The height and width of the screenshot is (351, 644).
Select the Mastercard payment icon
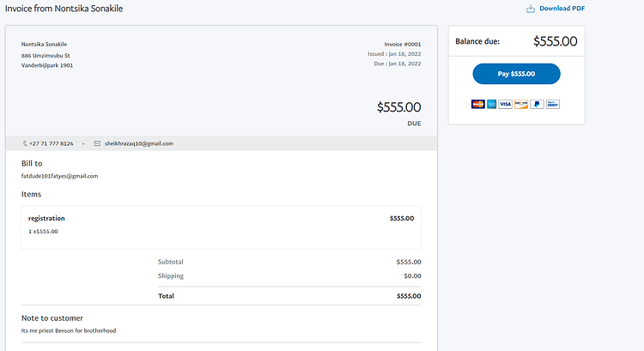click(x=477, y=105)
